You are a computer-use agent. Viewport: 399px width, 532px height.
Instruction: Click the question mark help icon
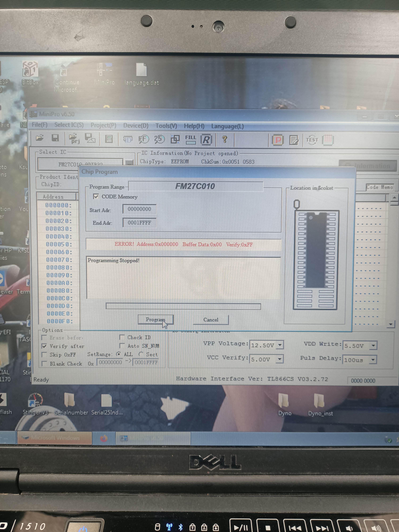pos(225,139)
